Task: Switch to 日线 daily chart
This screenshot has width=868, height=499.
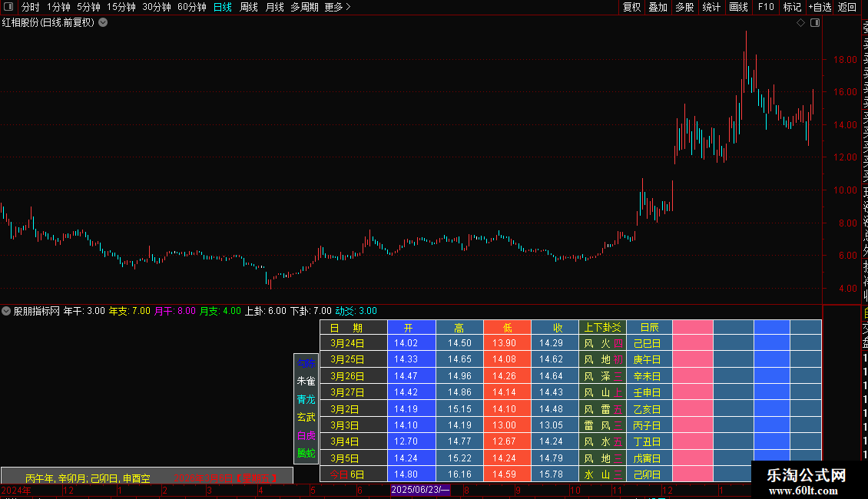Action: click(x=223, y=7)
